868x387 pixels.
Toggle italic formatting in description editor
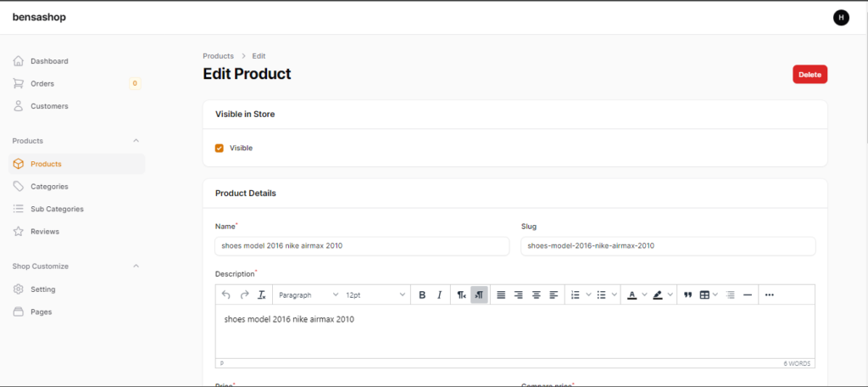(x=440, y=295)
